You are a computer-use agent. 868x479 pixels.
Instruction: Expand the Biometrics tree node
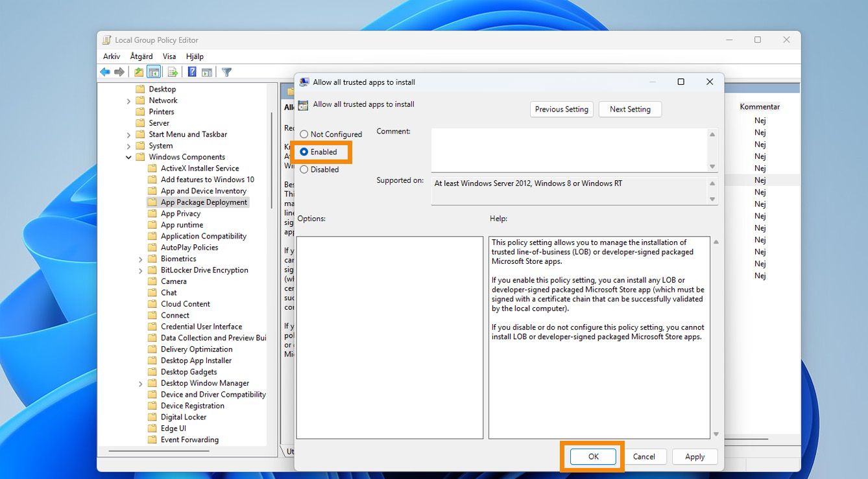click(x=141, y=259)
